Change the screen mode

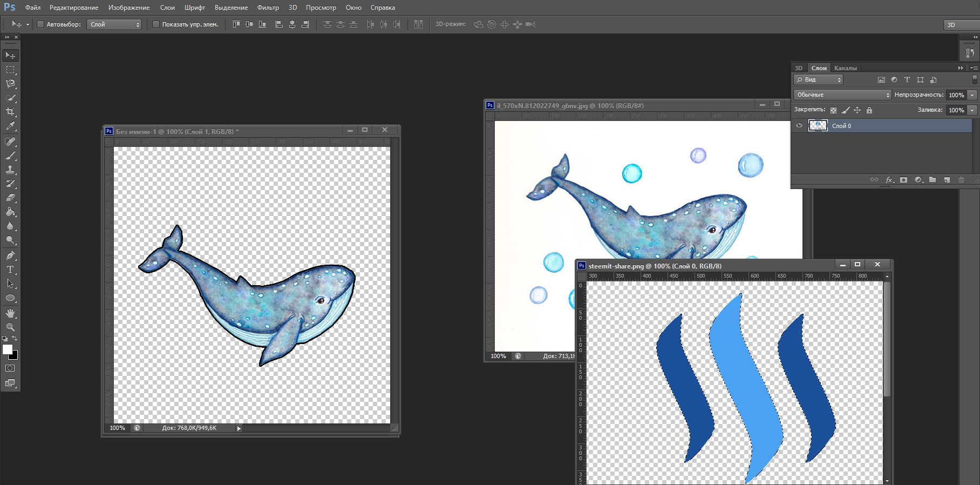coord(10,383)
